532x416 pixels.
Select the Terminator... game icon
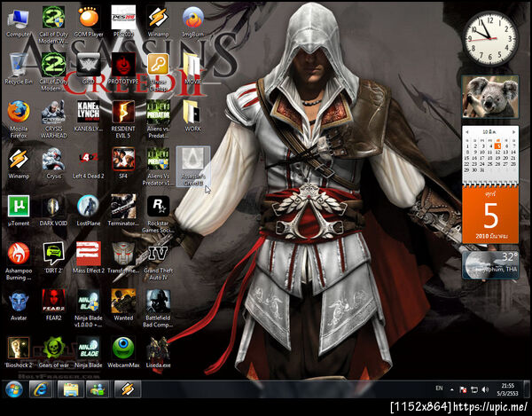pos(123,210)
